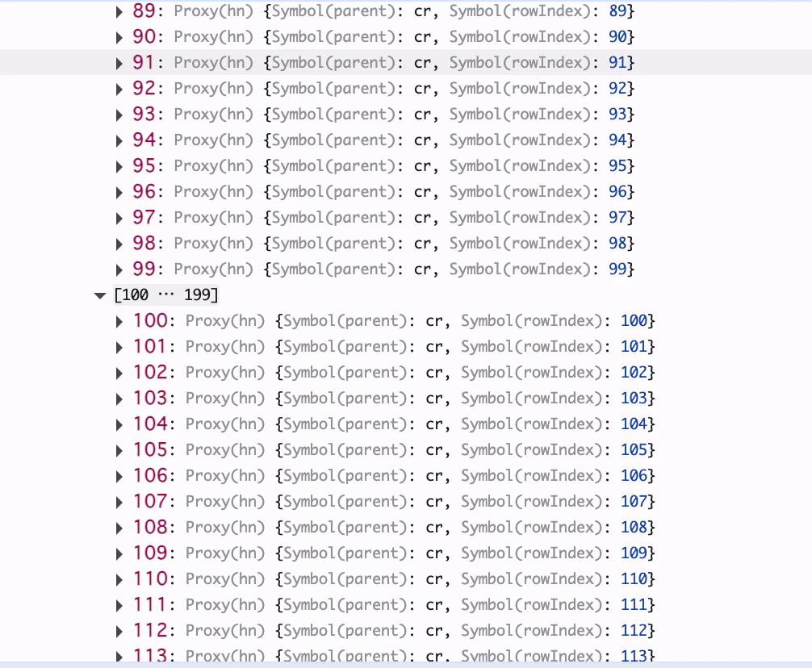Click 'Symbol(parent)' in row 96
Viewport: 812px width, 668px height.
click(x=333, y=193)
